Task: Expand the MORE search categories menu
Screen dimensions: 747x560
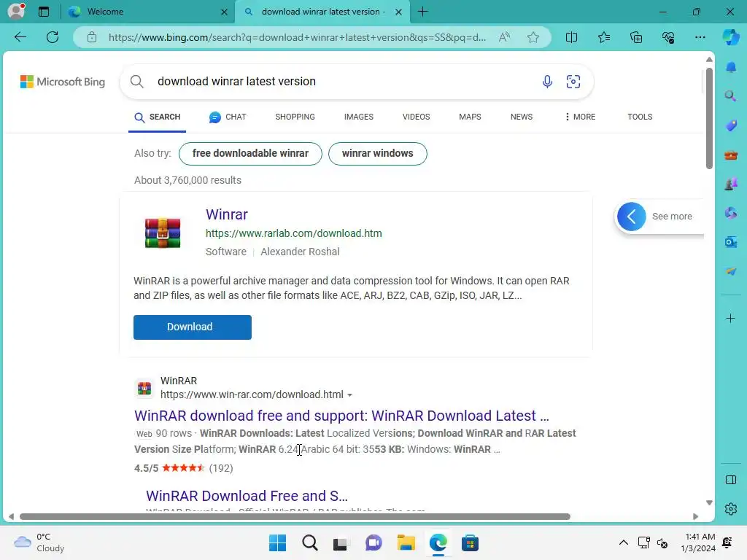Action: pyautogui.click(x=580, y=117)
